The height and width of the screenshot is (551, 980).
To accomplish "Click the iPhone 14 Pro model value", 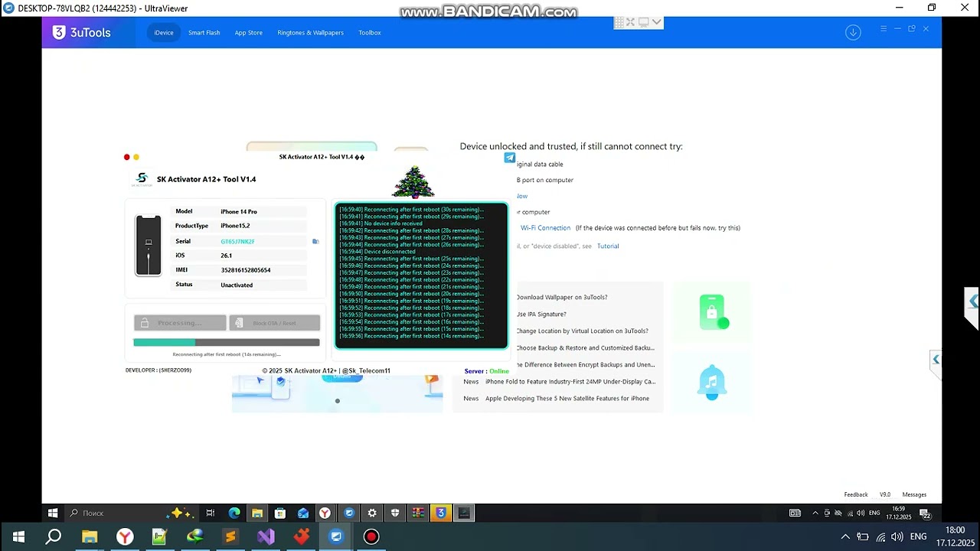I will click(x=239, y=212).
